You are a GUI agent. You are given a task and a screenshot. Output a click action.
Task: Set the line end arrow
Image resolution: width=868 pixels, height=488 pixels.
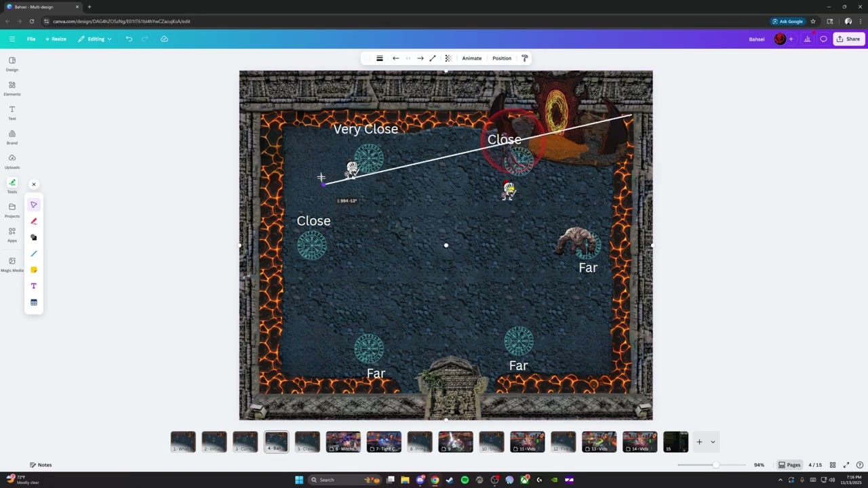(420, 58)
